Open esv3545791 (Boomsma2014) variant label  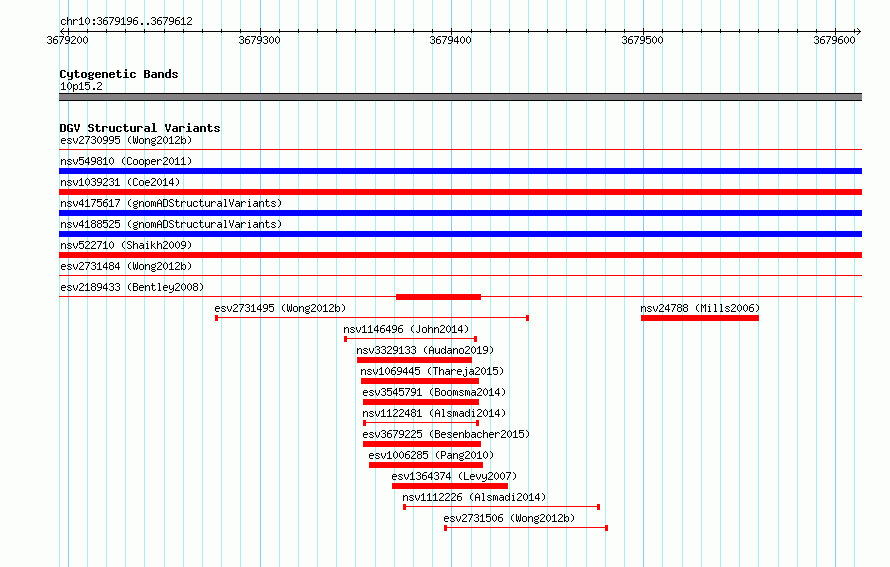tap(434, 392)
